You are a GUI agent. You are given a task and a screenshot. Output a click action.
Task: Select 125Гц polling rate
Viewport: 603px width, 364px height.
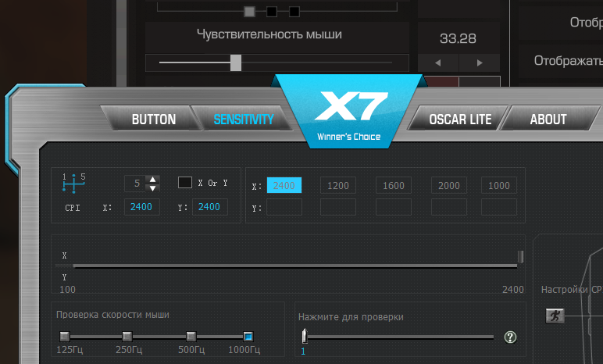coord(65,337)
